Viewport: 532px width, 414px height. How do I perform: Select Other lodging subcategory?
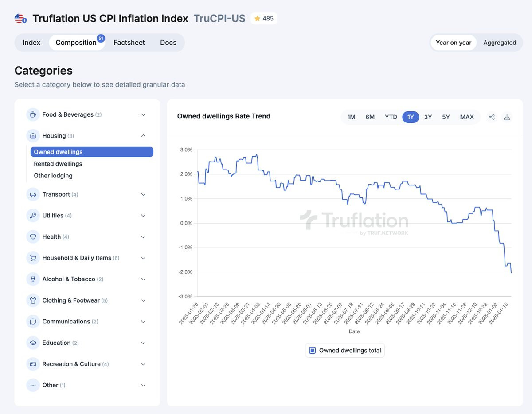[x=53, y=176]
